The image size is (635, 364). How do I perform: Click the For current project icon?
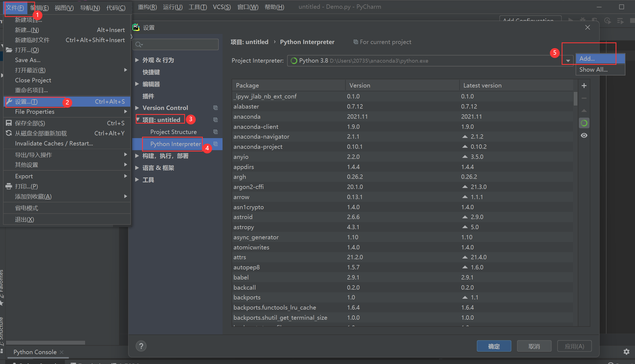[356, 42]
